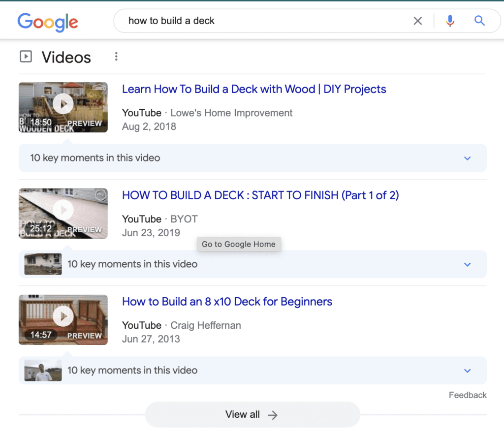The height and width of the screenshot is (435, 504).
Task: Click the Videos section play-box icon
Action: click(x=26, y=57)
